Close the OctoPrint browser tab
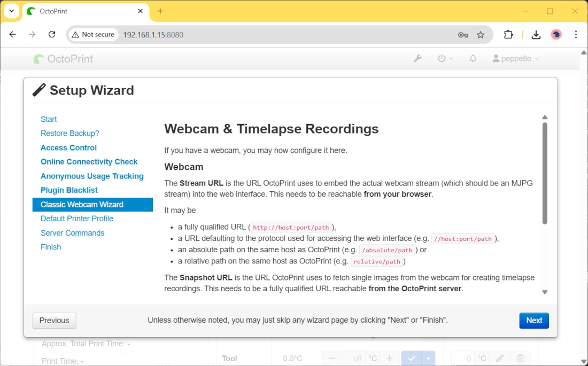Viewport: 588px width, 366px height. (141, 11)
